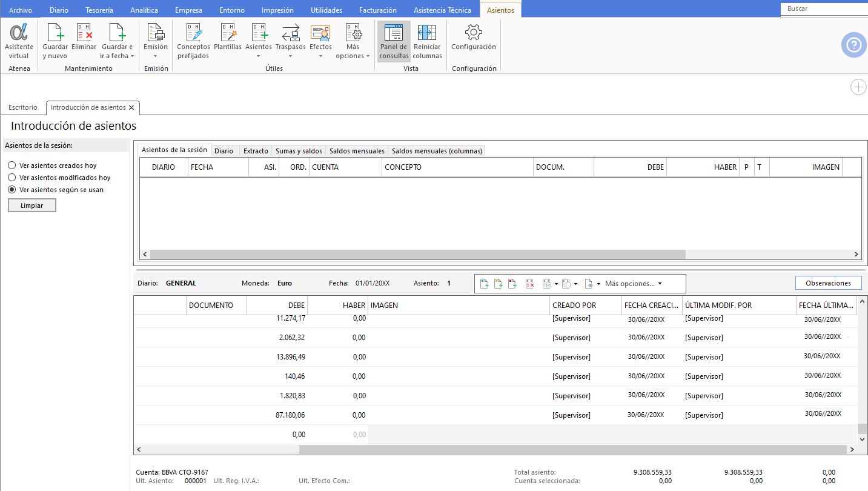Open the Facturación ribbon tab

pyautogui.click(x=378, y=10)
